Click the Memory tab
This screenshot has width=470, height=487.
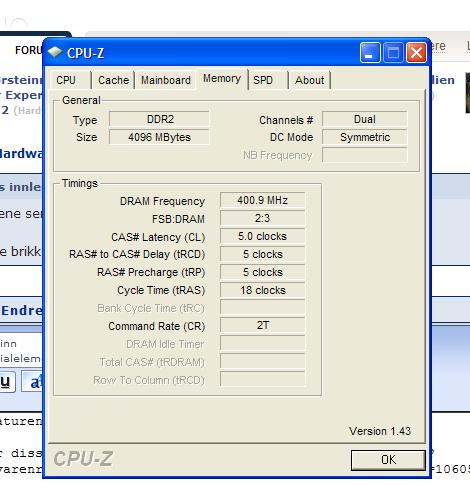(x=222, y=79)
